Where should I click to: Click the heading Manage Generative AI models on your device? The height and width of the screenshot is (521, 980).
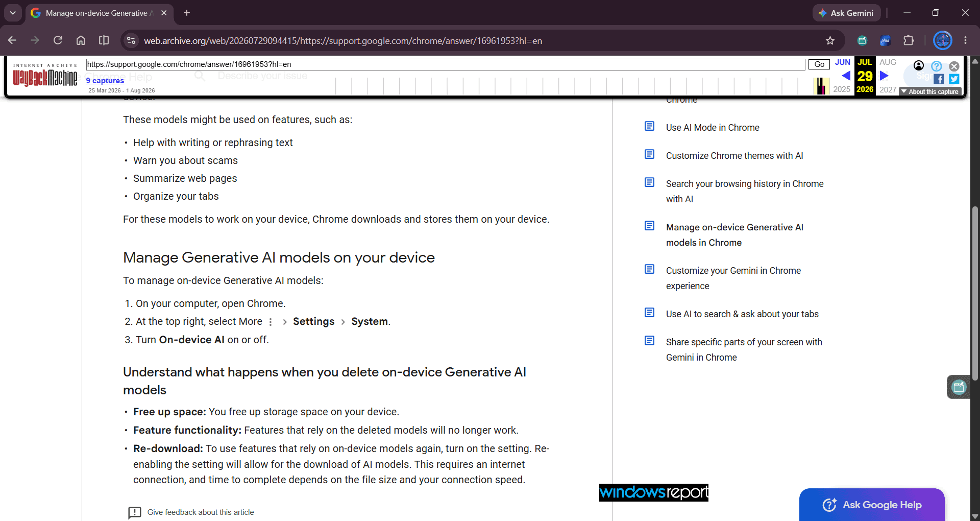click(x=279, y=257)
